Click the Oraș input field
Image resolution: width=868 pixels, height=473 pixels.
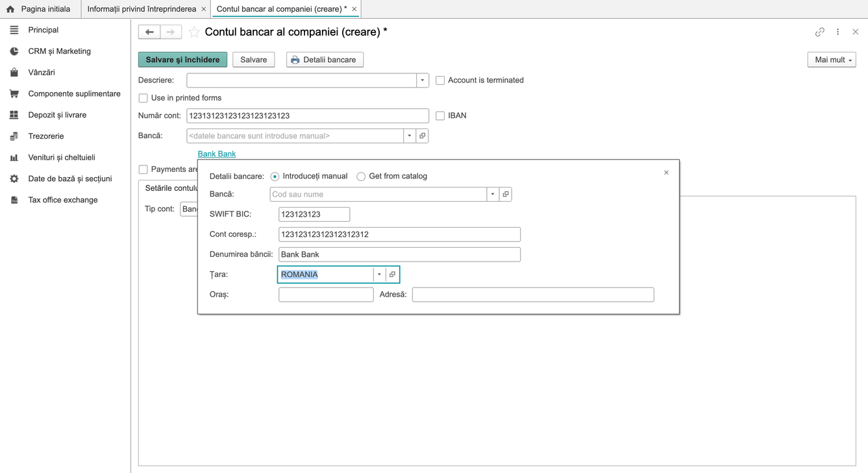coord(326,295)
